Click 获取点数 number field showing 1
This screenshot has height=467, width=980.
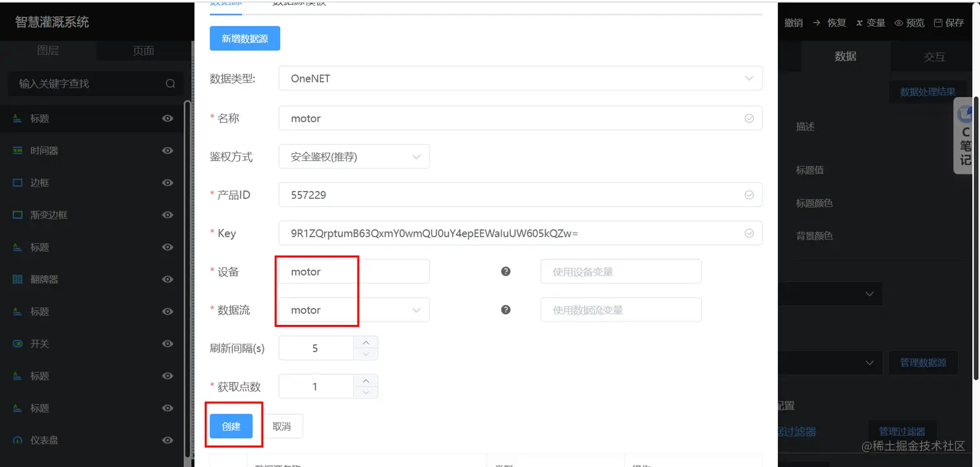coord(316,387)
